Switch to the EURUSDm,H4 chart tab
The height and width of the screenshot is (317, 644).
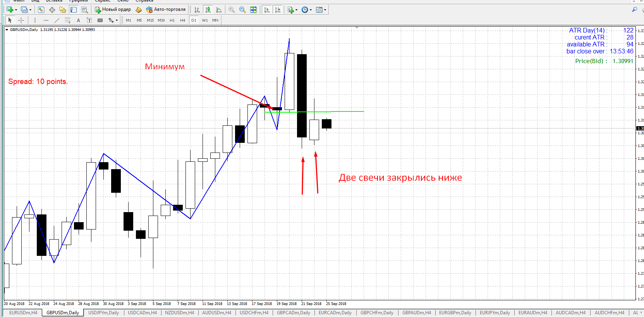23,313
